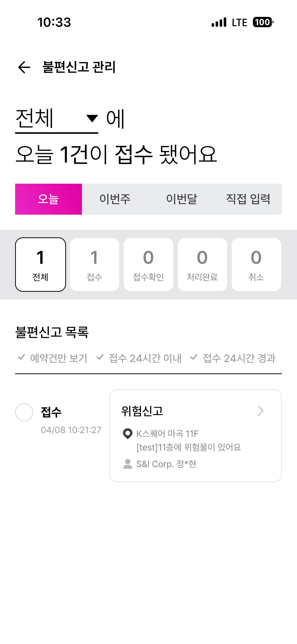Click the reporter person icon
297x644 pixels.
tap(127, 464)
